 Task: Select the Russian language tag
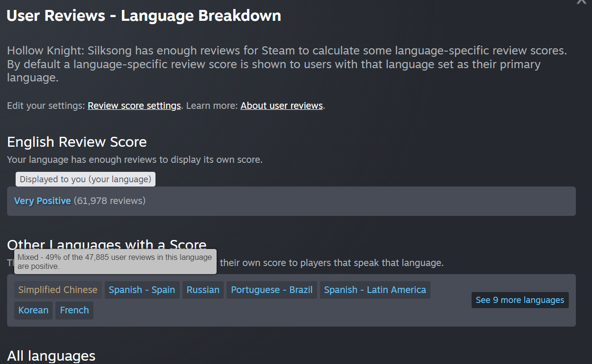click(x=203, y=290)
